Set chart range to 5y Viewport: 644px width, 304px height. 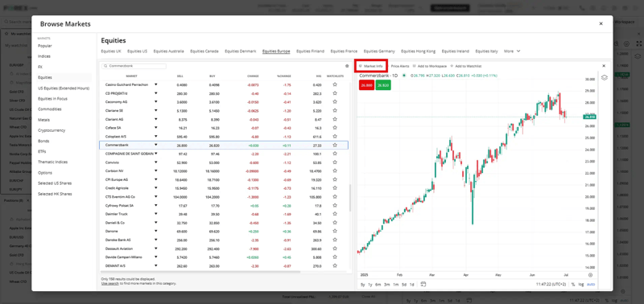(x=363, y=284)
